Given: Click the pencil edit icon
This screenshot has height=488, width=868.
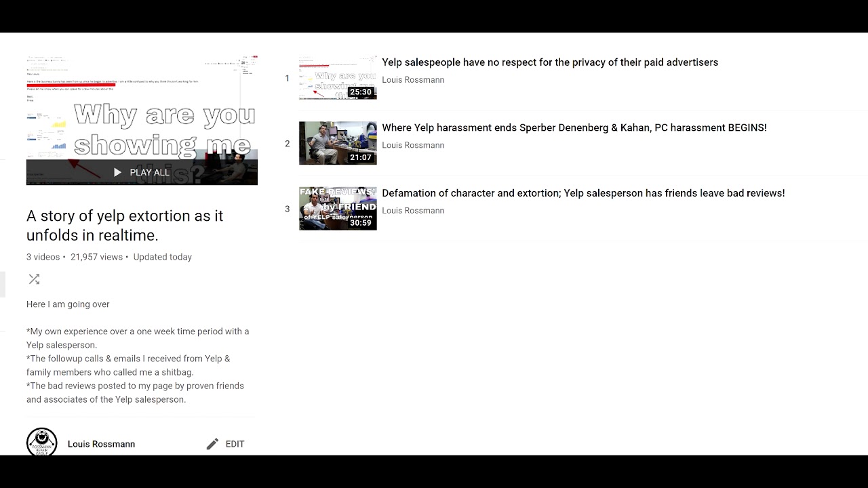Looking at the screenshot, I should coord(212,444).
